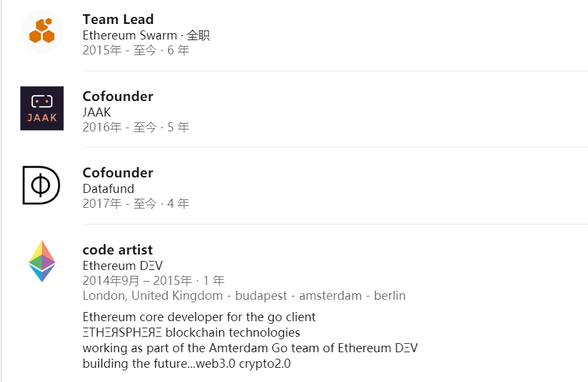The height and width of the screenshot is (382, 588).
Task: Click the Datafund logo icon
Action: [x=41, y=185]
